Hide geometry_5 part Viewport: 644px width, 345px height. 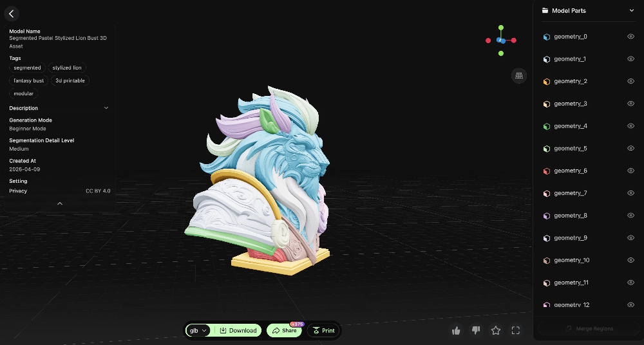(x=631, y=148)
